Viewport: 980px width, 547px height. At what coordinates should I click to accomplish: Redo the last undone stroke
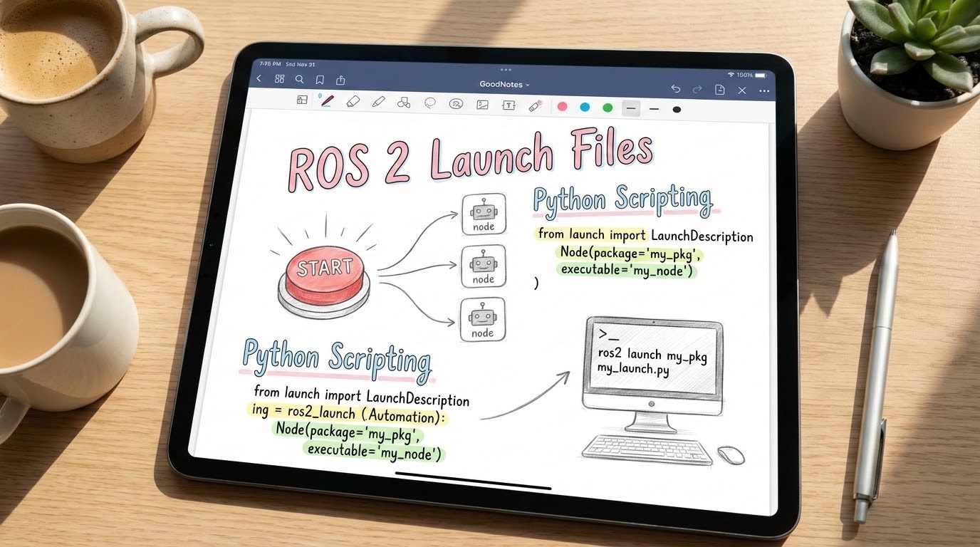[x=697, y=89]
